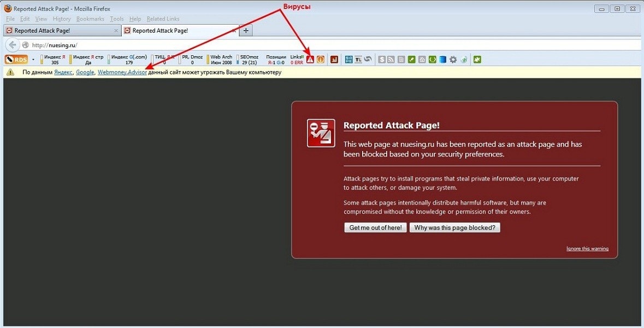Viewport: 644px width, 328px height.
Task: Click the TL icon in RDS toolbar
Action: [x=358, y=60]
